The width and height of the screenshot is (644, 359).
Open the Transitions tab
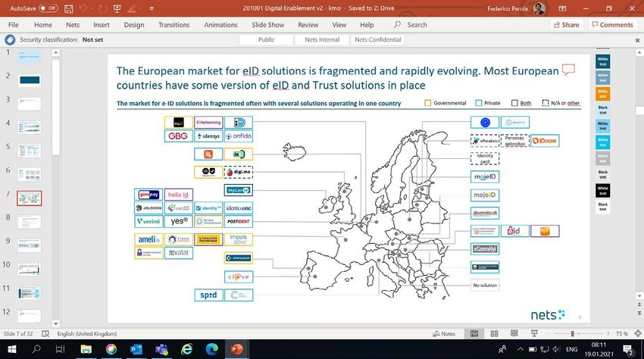click(x=174, y=25)
